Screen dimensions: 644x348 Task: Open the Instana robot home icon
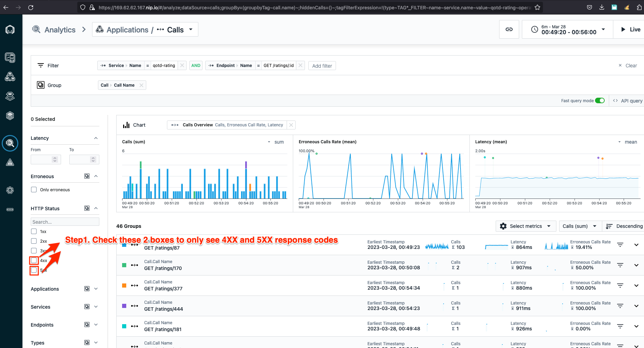10,30
